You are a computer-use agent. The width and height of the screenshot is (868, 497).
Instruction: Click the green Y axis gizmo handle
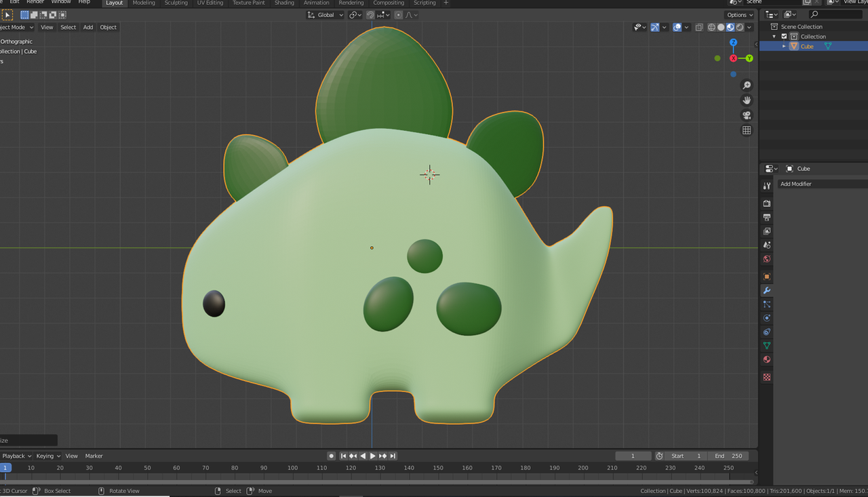click(x=749, y=58)
